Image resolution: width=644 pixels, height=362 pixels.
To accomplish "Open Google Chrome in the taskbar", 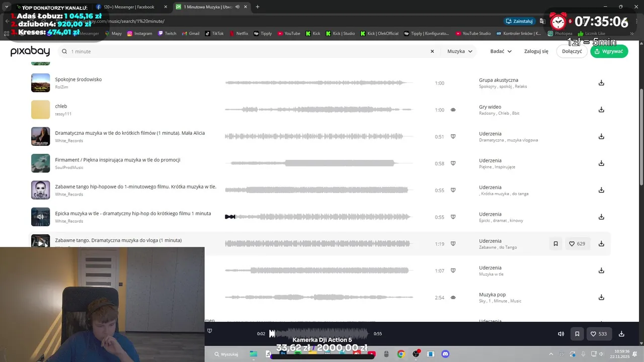I will 401,354.
